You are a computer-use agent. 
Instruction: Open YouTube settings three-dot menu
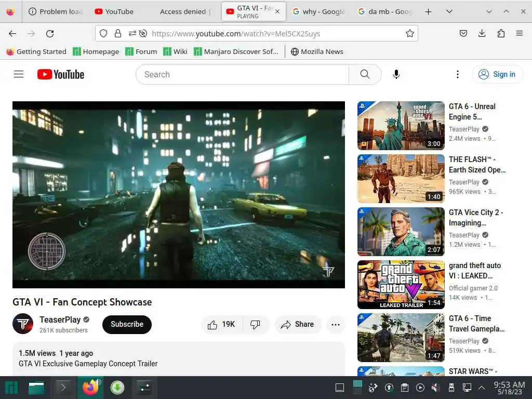tap(457, 74)
